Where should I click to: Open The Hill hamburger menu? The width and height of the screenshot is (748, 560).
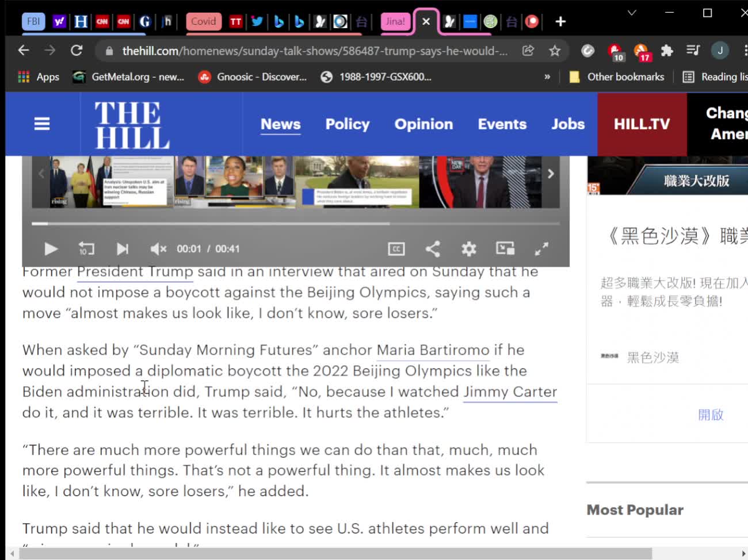coord(42,124)
